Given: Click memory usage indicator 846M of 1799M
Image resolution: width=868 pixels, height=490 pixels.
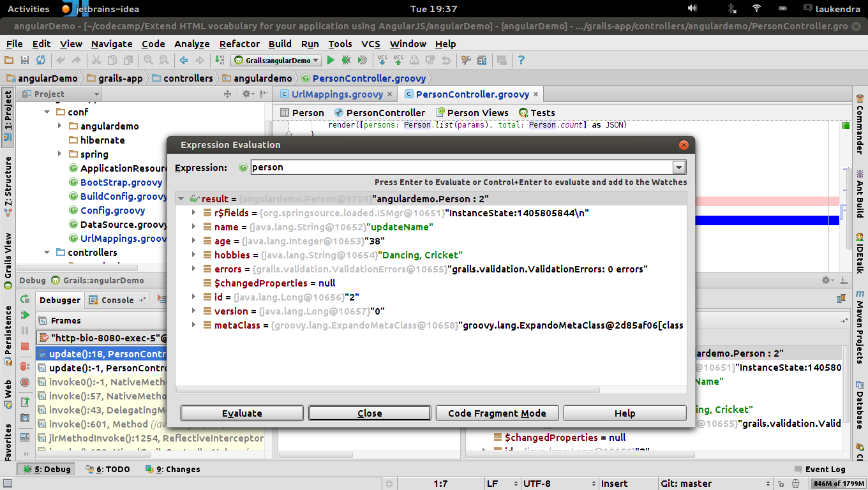Looking at the screenshot, I should (x=838, y=484).
